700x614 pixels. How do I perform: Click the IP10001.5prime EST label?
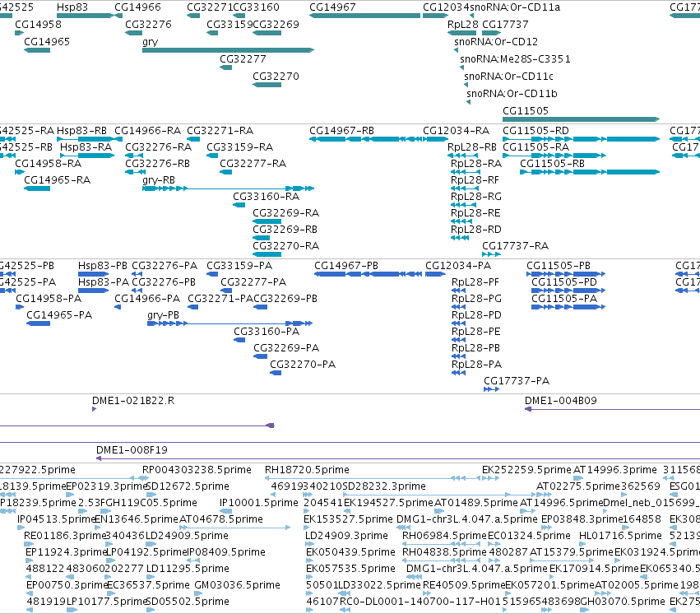(259, 503)
